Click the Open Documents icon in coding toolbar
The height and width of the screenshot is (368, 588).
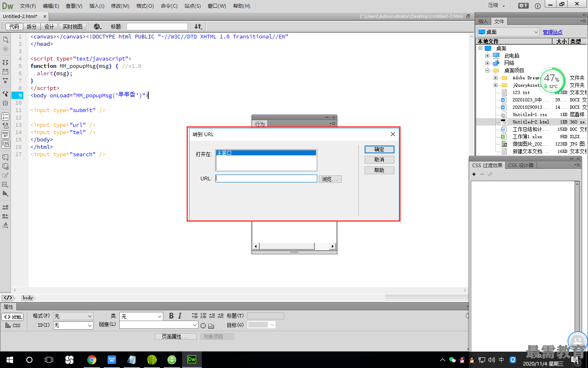click(x=5, y=40)
